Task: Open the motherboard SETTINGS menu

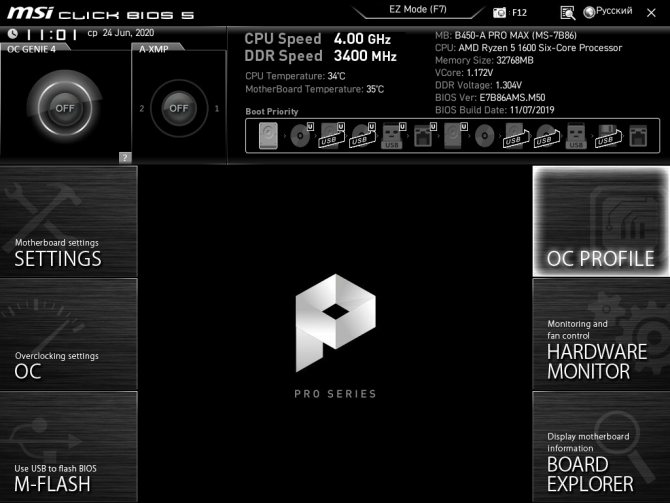Action: (x=68, y=221)
